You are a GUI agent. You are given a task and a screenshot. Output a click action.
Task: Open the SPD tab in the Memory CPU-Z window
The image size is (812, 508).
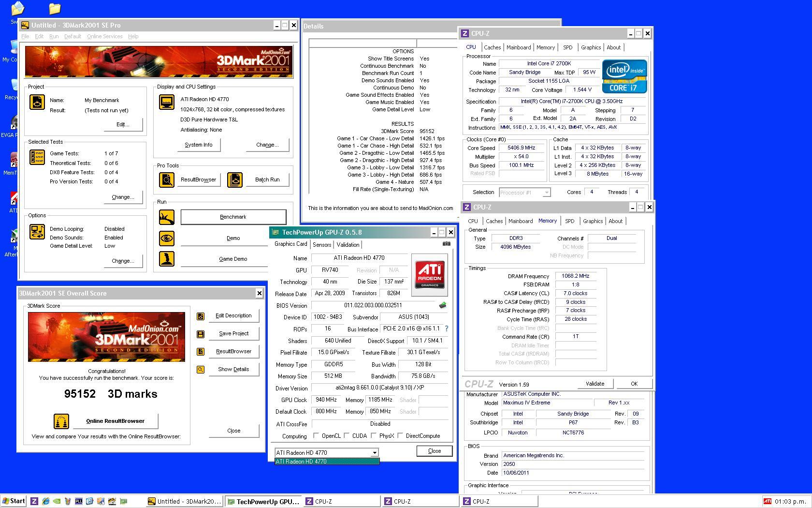(570, 221)
